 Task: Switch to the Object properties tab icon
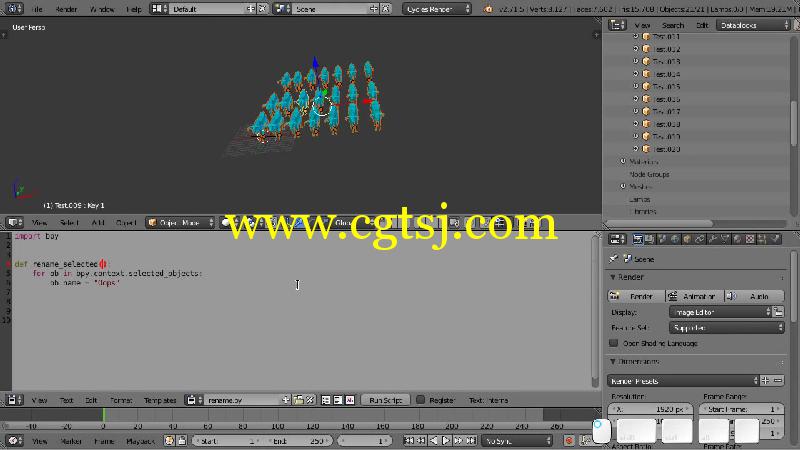coord(687,239)
